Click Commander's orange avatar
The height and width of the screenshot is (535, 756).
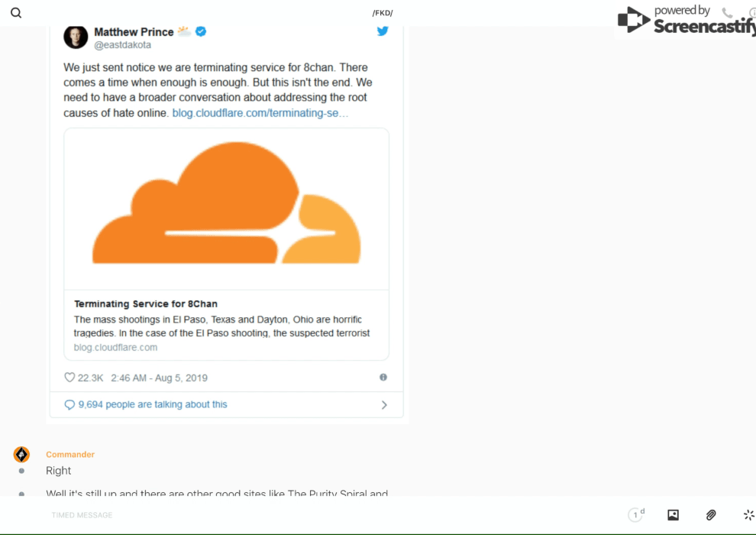click(21, 455)
